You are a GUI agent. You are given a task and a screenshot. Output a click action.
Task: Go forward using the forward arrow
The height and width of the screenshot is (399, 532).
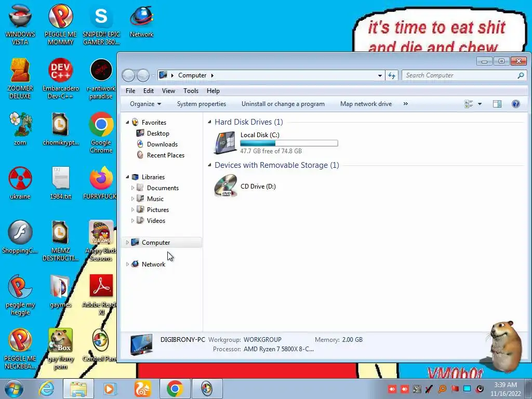tap(143, 75)
